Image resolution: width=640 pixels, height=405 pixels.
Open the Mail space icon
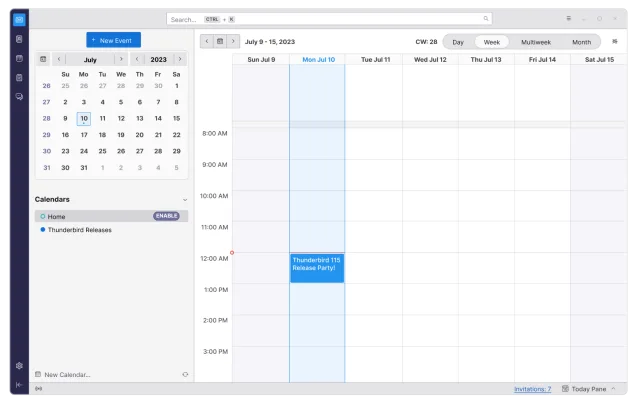19,20
